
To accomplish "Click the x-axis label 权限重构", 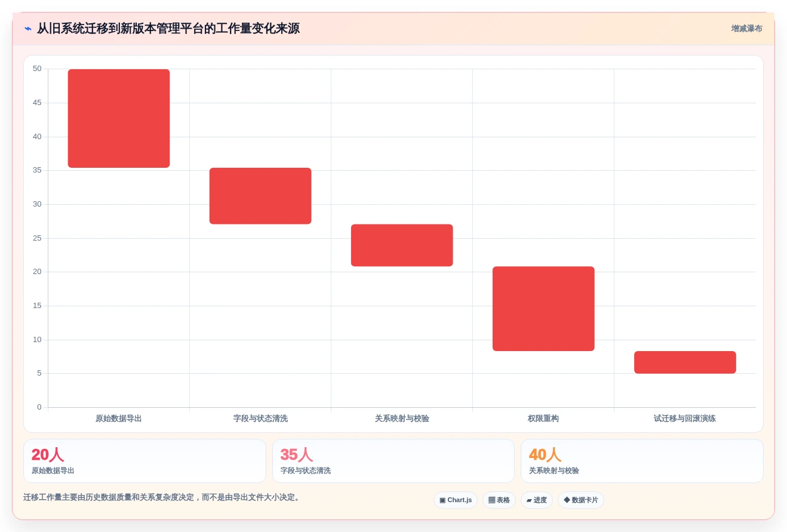I will 543,419.
